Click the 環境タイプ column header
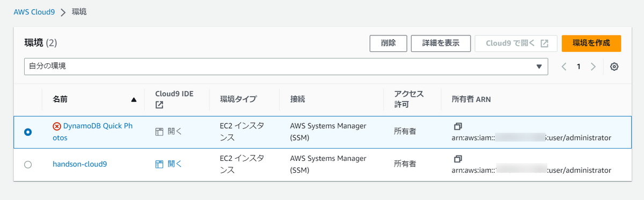This screenshot has width=644, height=200. [238, 99]
